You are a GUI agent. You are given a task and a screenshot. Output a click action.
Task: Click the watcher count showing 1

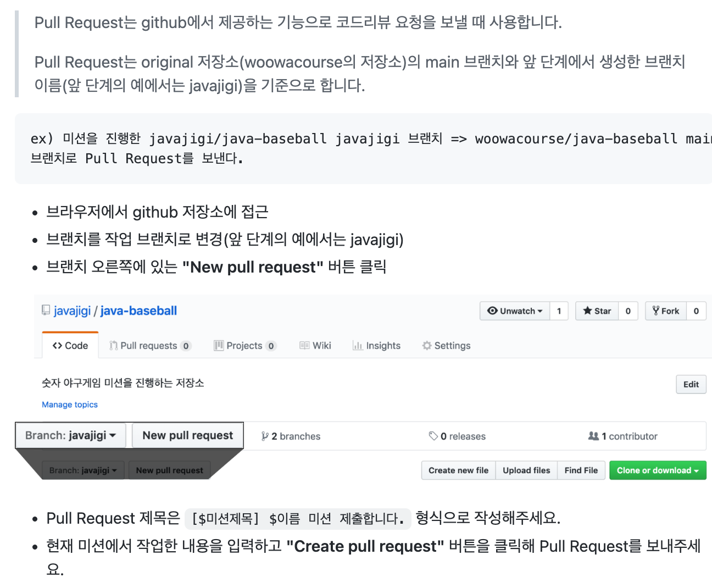(559, 311)
